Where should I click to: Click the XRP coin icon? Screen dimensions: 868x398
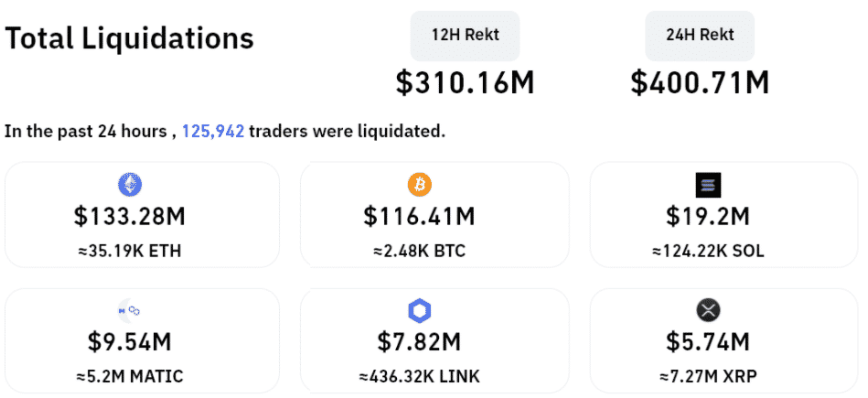[x=708, y=311]
